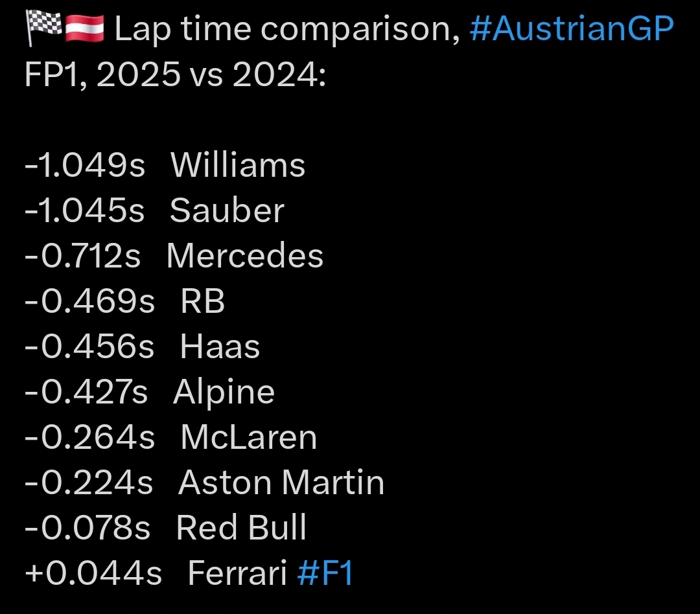This screenshot has width=700, height=614.
Task: Click the Austrian flag emoji
Action: (85, 28)
